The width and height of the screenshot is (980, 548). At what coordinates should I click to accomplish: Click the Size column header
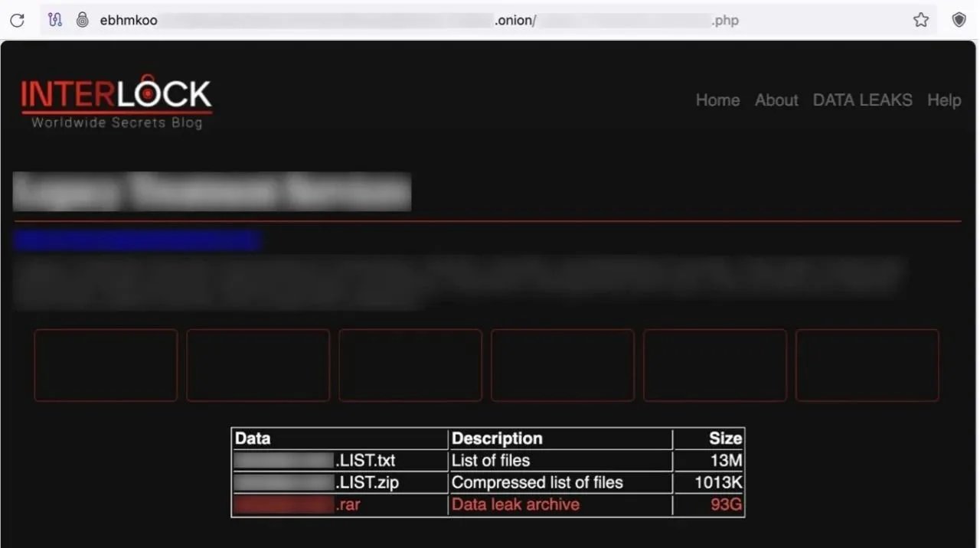[724, 439]
